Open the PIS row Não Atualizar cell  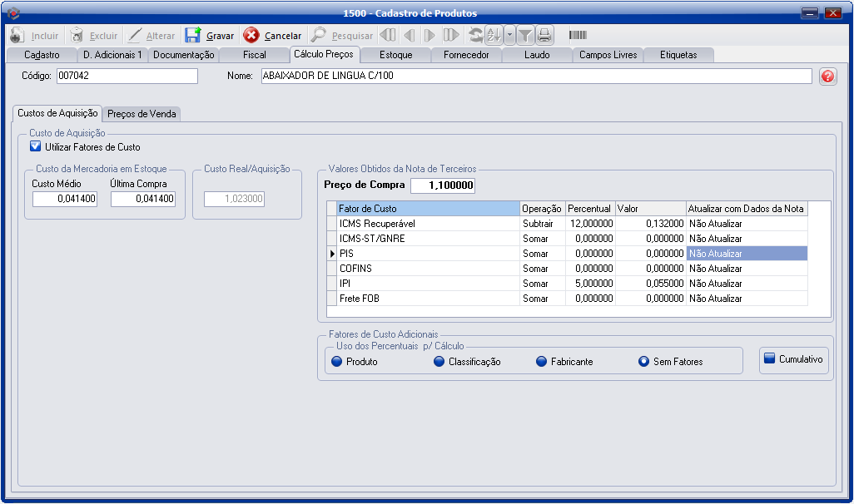click(746, 254)
